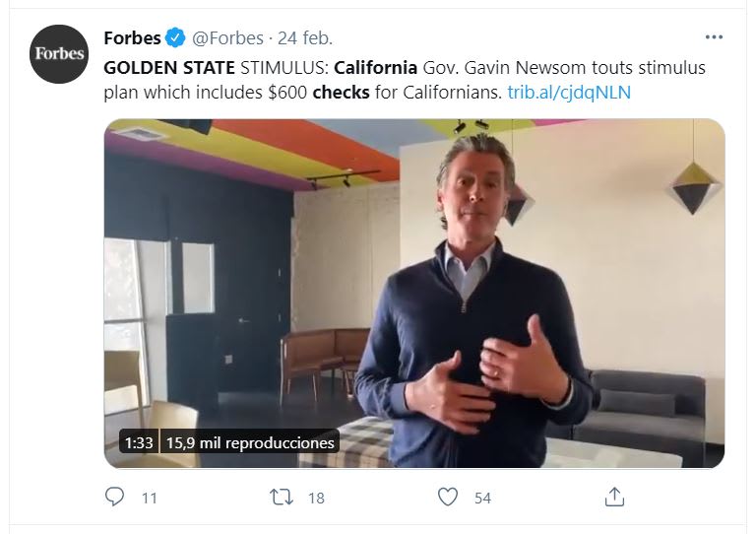
Task: Reply to the Forbes tweet
Action: click(x=115, y=497)
